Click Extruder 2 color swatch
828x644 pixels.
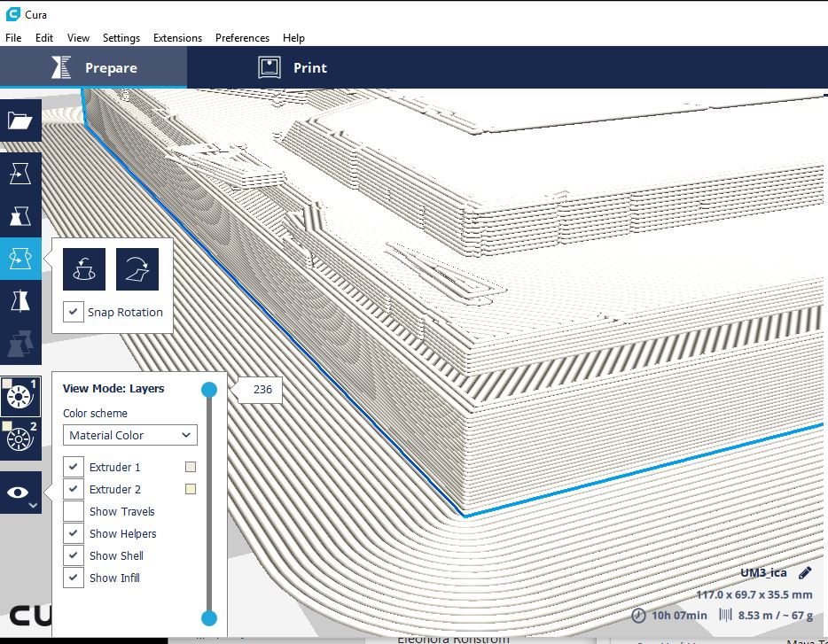[191, 489]
